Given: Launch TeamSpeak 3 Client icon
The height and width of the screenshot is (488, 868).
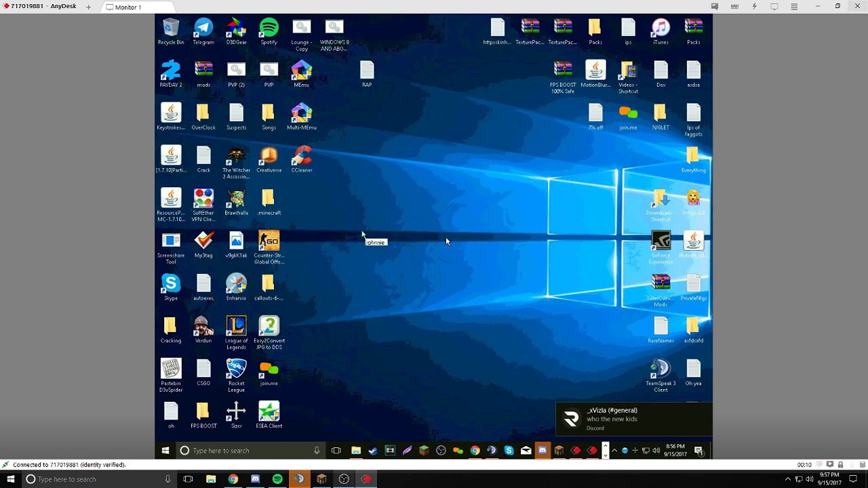Looking at the screenshot, I should tap(660, 369).
